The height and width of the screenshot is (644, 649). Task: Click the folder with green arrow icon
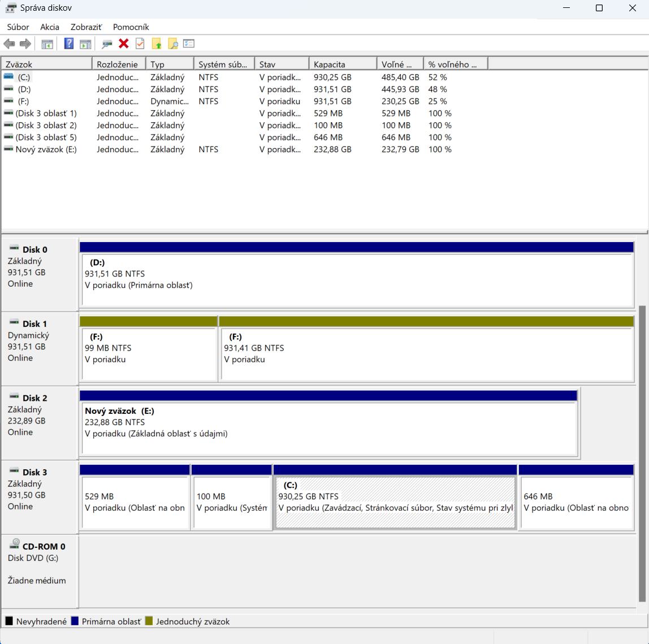tap(157, 44)
